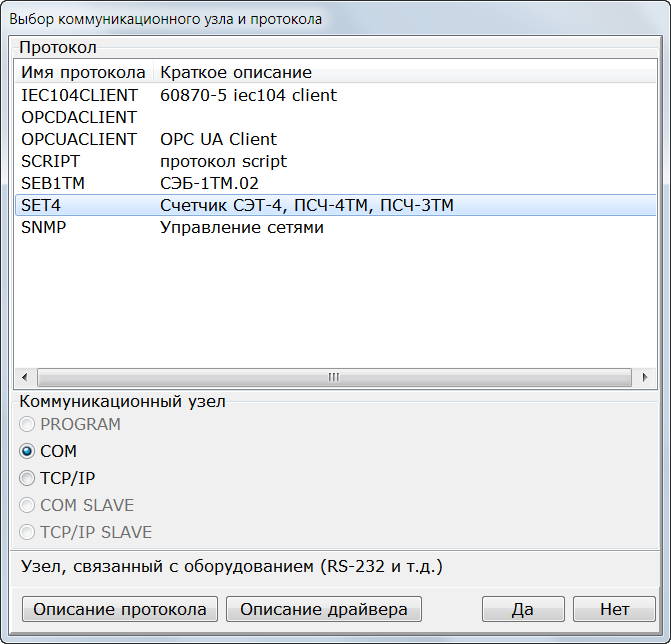
Task: Select the SET4 protocol row
Action: (336, 205)
